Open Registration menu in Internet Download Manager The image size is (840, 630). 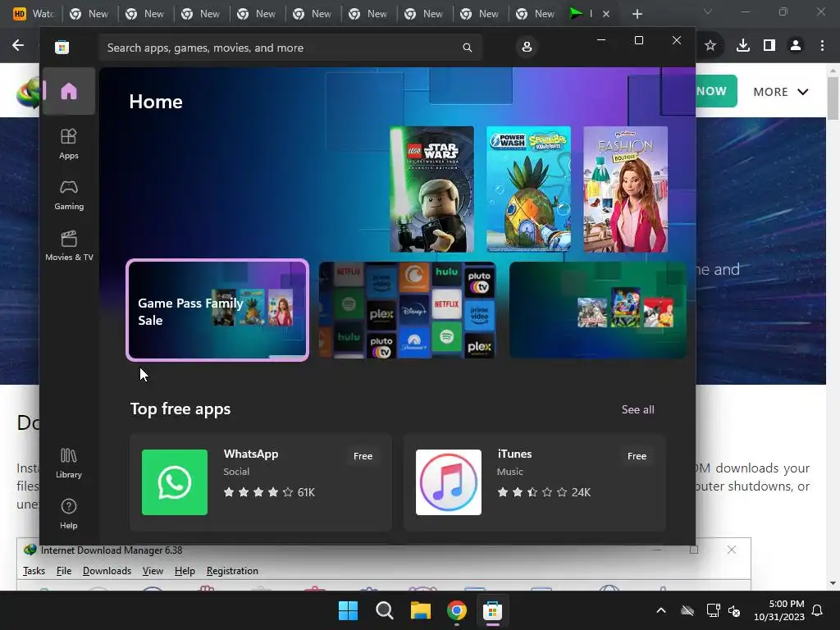[x=232, y=571]
